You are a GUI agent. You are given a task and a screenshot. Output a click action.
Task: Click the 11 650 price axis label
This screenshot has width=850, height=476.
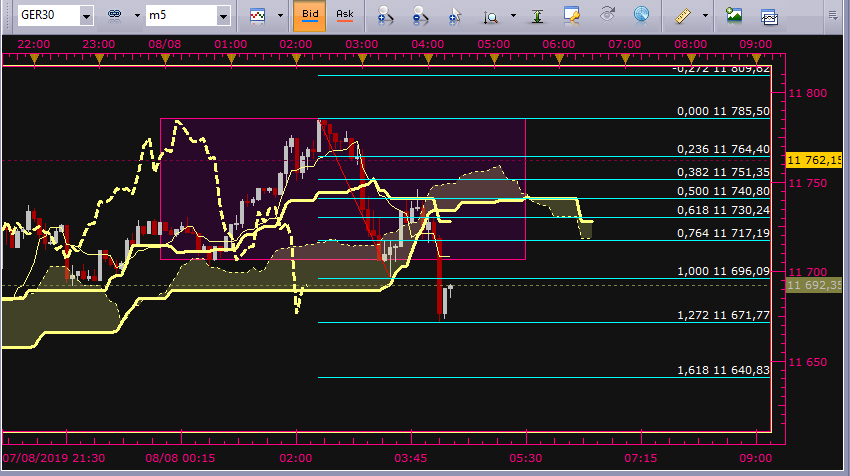tap(808, 362)
